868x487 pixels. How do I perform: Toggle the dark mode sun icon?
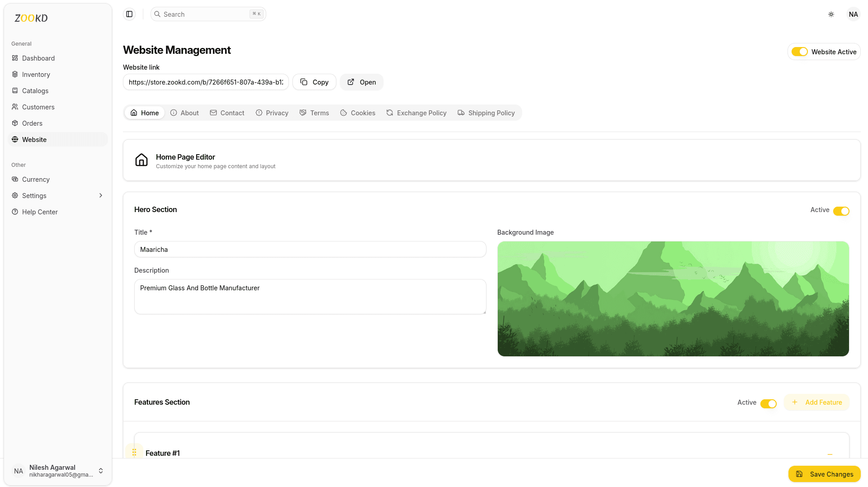pyautogui.click(x=831, y=14)
